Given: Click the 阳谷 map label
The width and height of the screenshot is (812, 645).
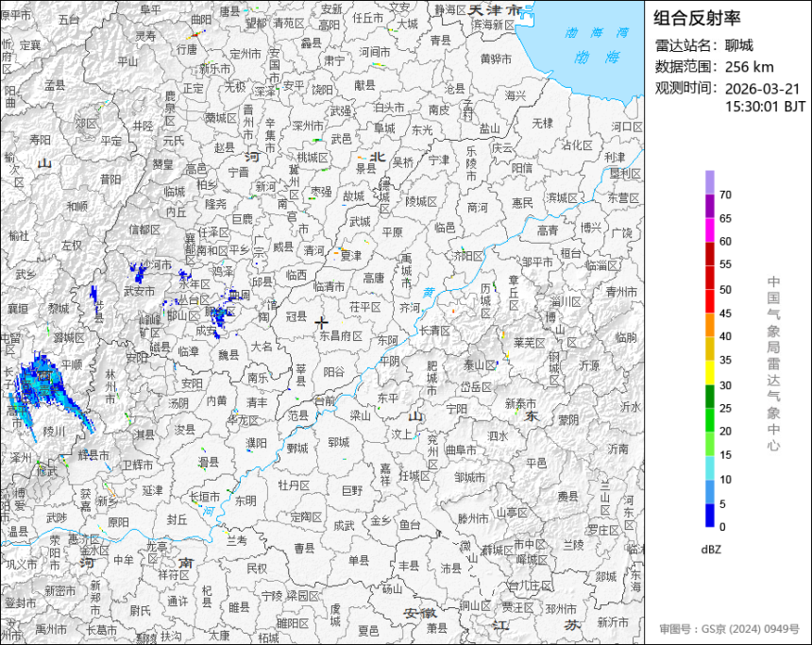Looking at the screenshot, I should pyautogui.click(x=333, y=371).
